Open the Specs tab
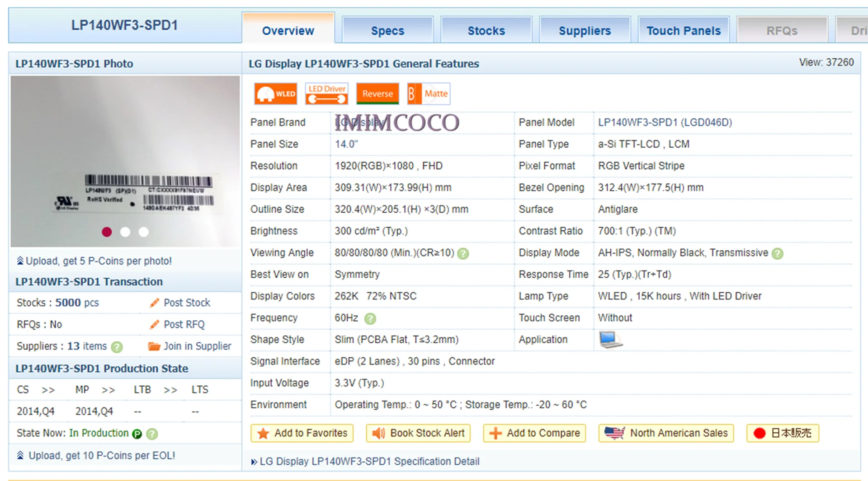This screenshot has height=481, width=868. (387, 30)
